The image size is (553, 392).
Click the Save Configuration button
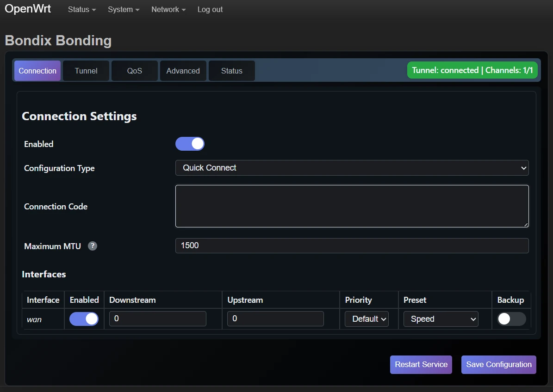499,365
